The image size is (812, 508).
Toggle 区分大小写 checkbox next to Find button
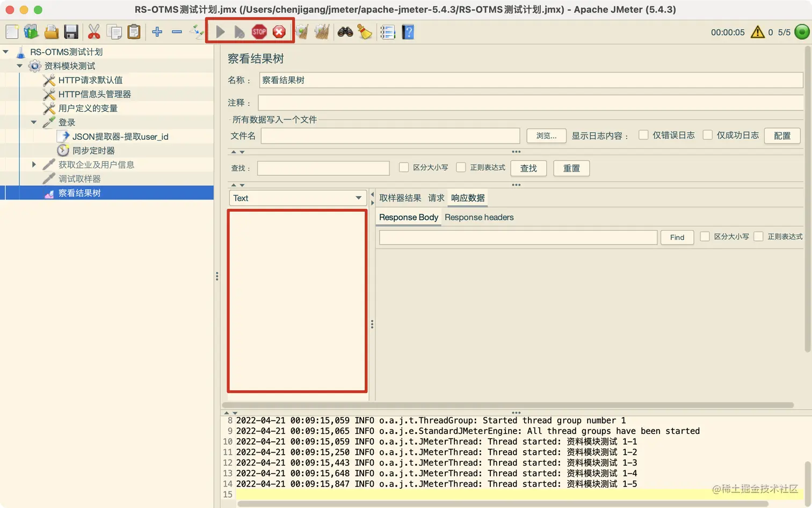(x=705, y=237)
